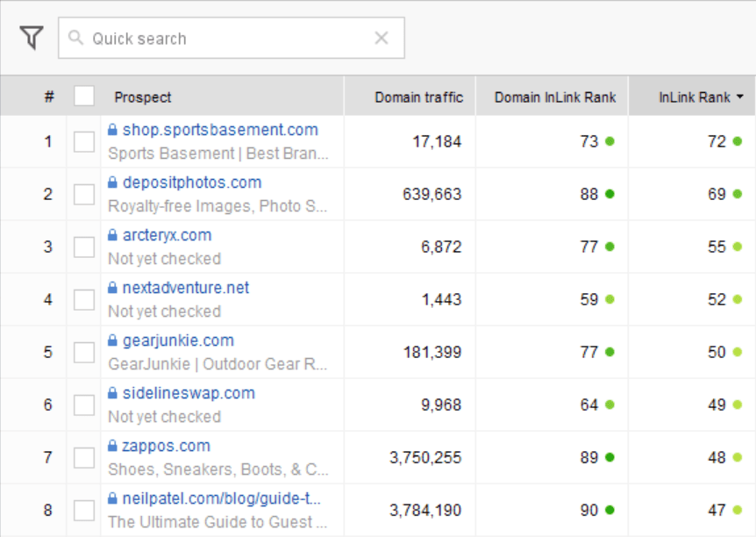Viewport: 756px width, 537px height.
Task: Check the box for shop.sportsbasement.com row
Action: [84, 142]
